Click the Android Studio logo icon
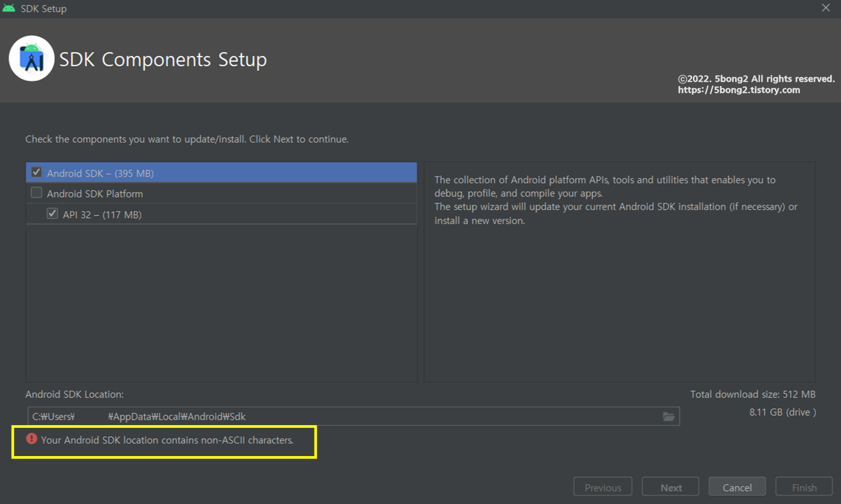This screenshot has width=841, height=504. 31,59
